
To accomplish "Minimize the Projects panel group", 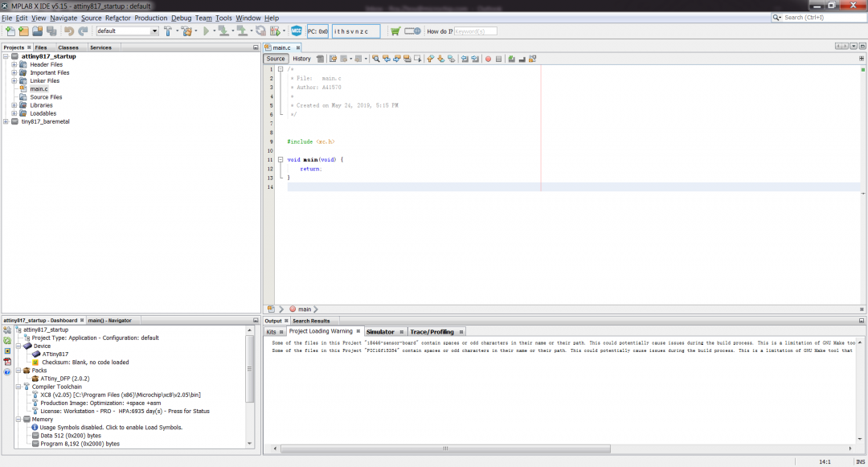I will click(256, 47).
